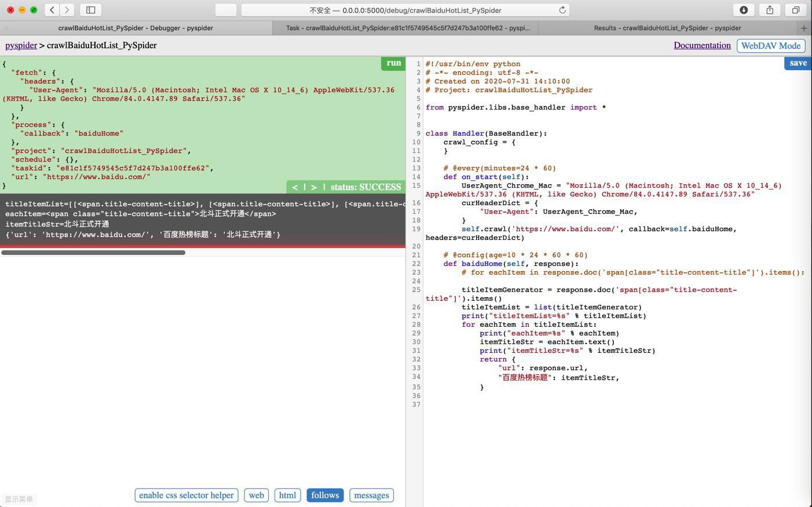Open the Safari downloads icon
Image resolution: width=812 pixels, height=507 pixels.
pyautogui.click(x=744, y=10)
